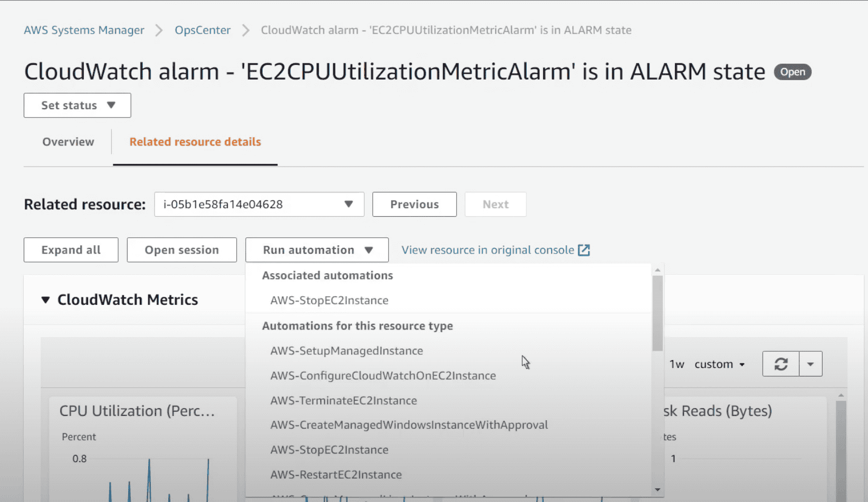The height and width of the screenshot is (502, 868).
Task: Open the custom time range dropdown
Action: 719,364
